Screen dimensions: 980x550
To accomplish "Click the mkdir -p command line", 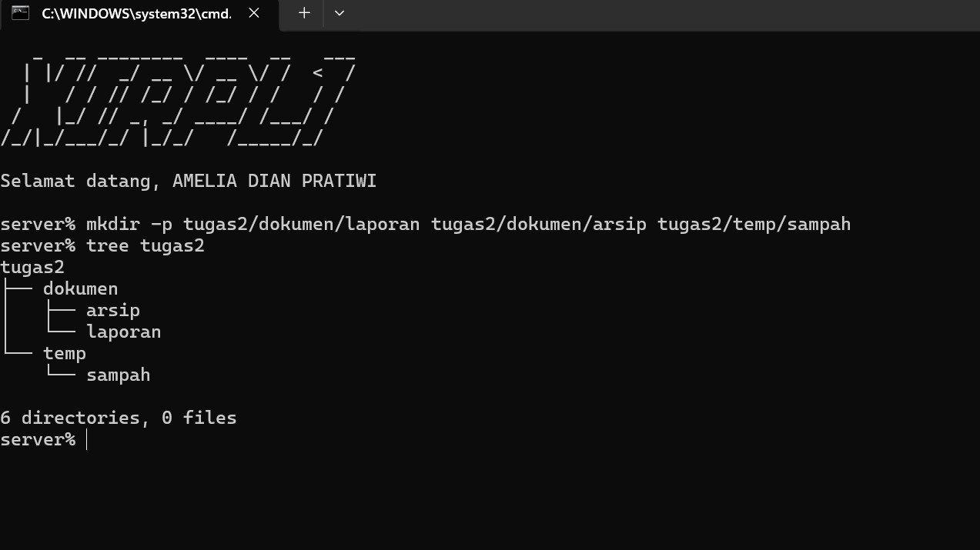I will pyautogui.click(x=425, y=225).
